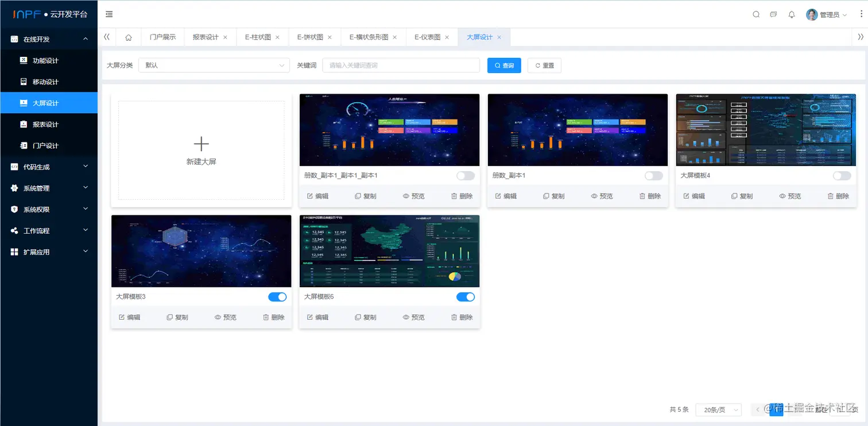Screen dimensions: 868x426
Task: Collapse the sidebar using the hamburger icon
Action: click(x=109, y=14)
